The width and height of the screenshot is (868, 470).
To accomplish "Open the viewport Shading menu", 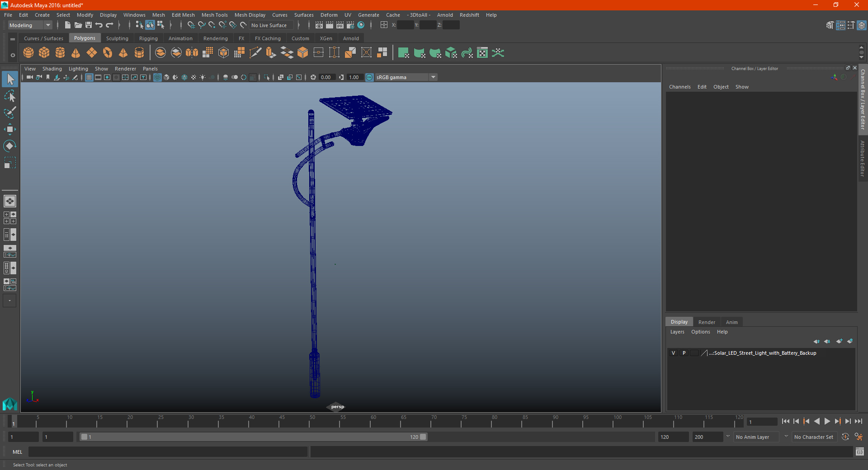I will 52,69.
